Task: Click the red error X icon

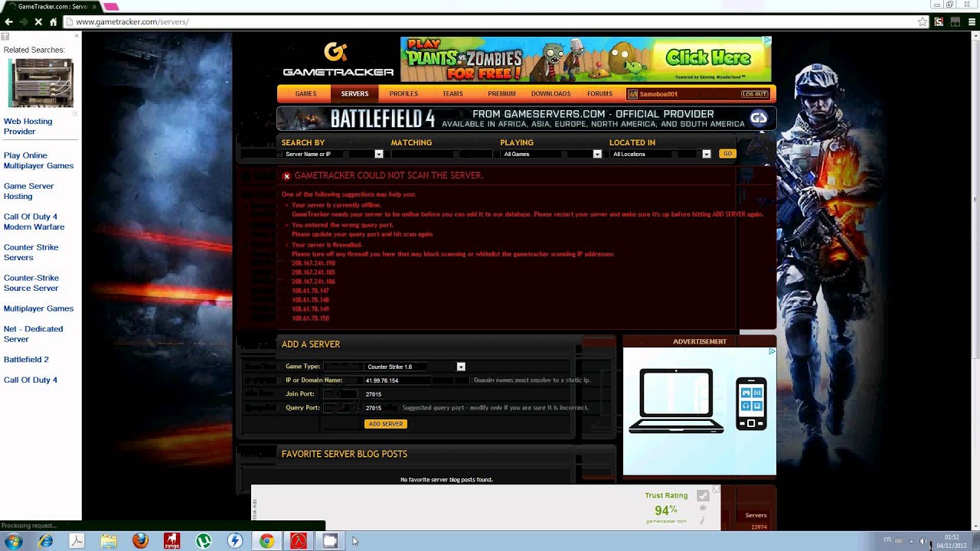Action: pos(286,176)
